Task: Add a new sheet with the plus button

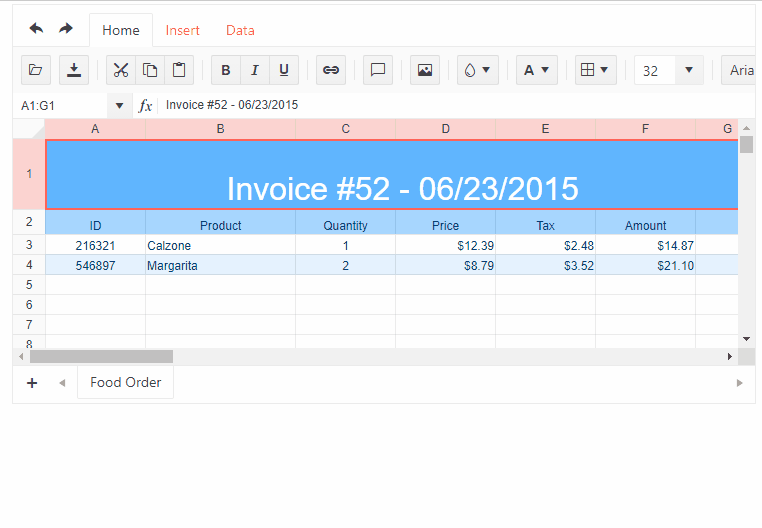Action: 32,383
